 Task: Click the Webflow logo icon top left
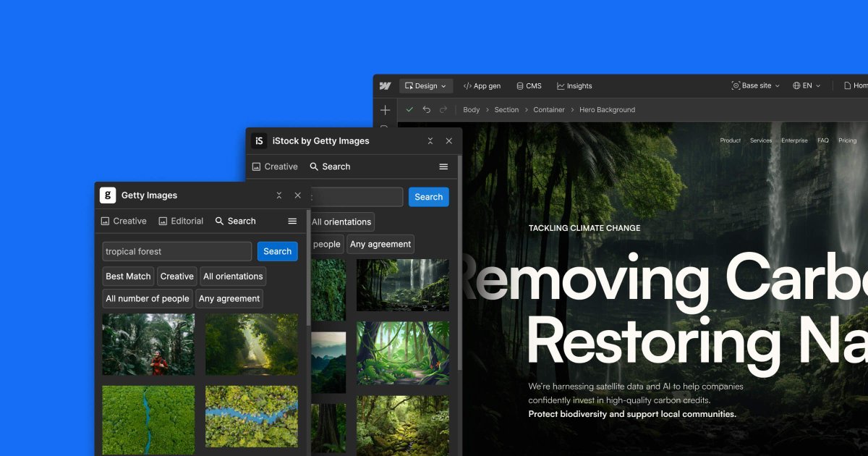tap(385, 85)
